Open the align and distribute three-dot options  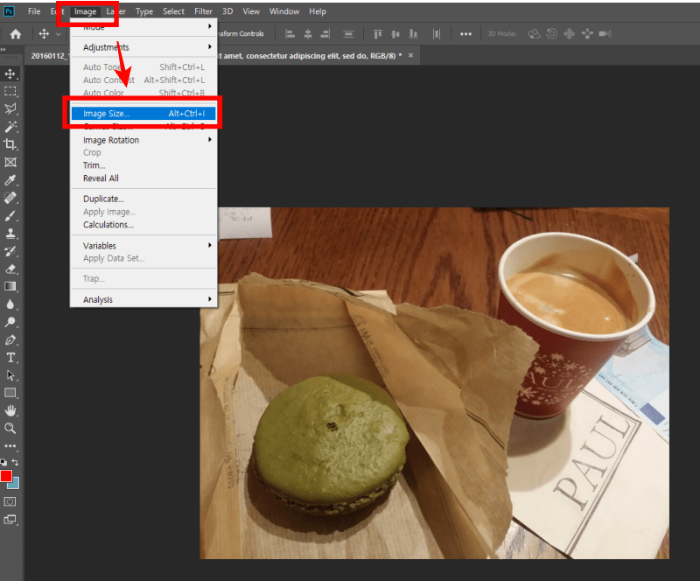click(466, 34)
